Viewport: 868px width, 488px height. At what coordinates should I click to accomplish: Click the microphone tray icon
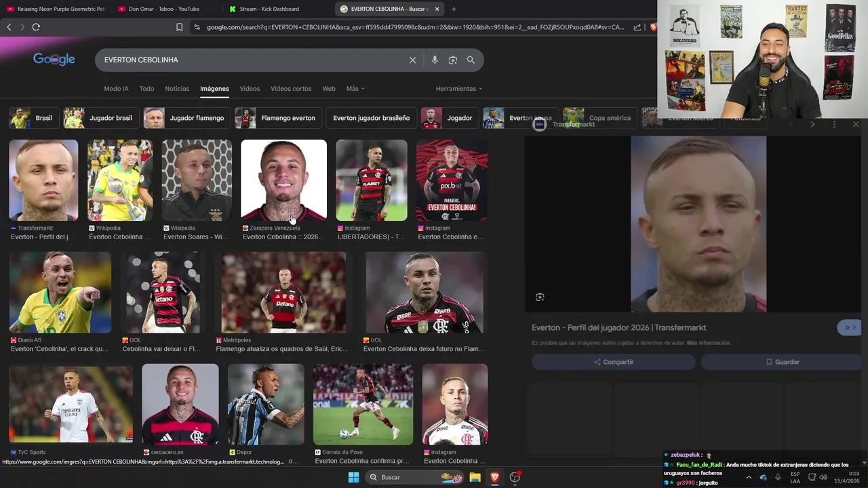click(x=778, y=477)
